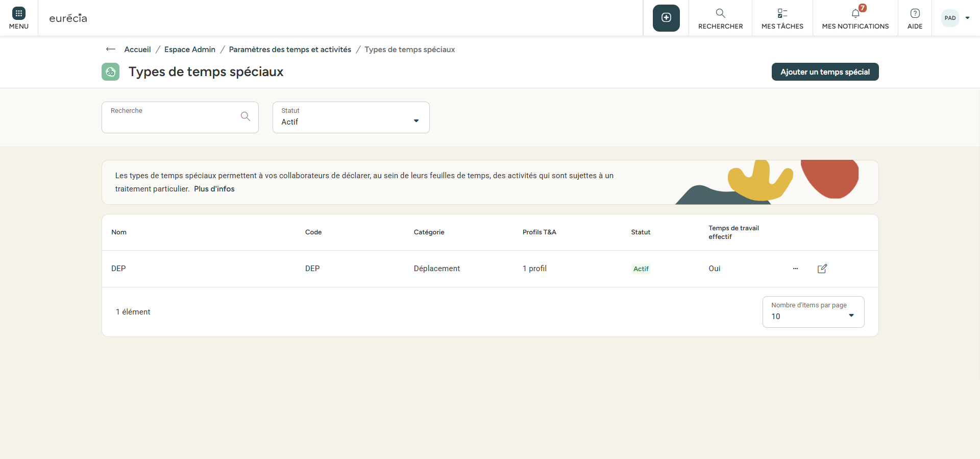The height and width of the screenshot is (459, 980).
Task: Click search magnifier in Recherche field
Action: click(x=245, y=116)
